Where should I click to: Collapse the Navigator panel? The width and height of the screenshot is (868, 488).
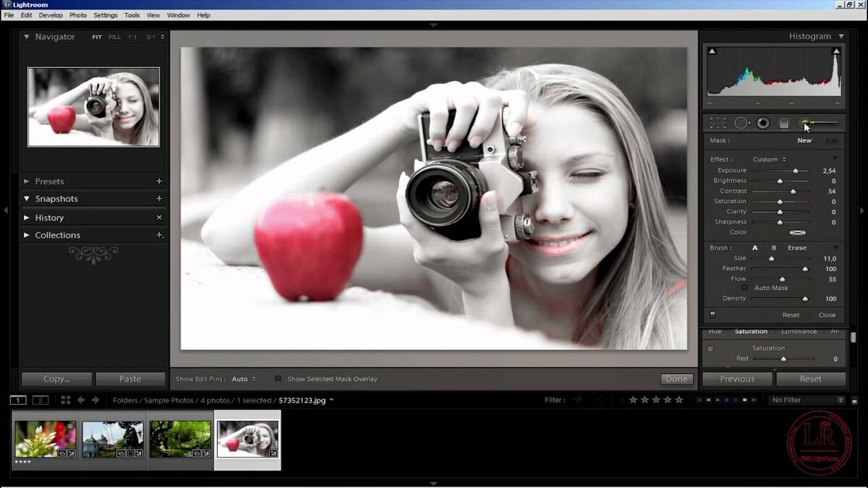click(27, 37)
